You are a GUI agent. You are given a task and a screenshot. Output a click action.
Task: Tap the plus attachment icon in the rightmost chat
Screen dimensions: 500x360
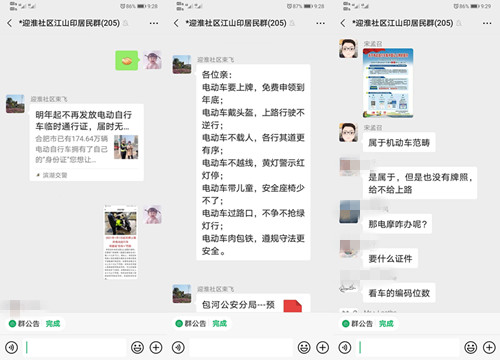click(x=489, y=348)
